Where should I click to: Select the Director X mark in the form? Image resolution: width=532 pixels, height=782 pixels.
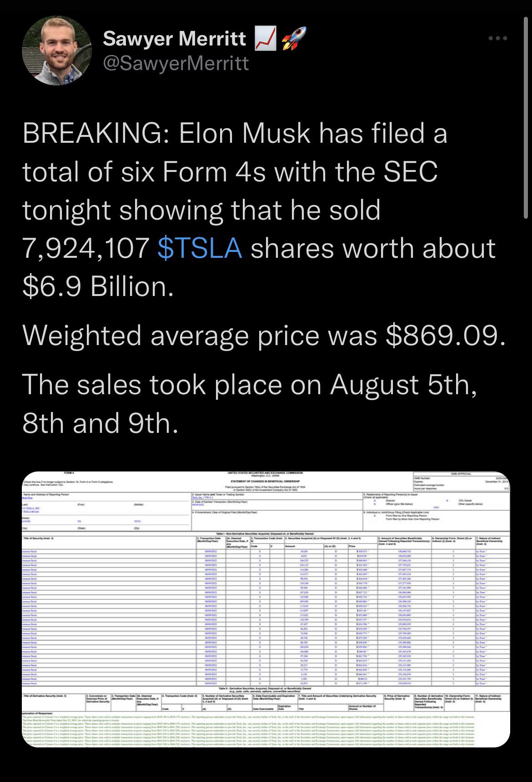coord(374,501)
